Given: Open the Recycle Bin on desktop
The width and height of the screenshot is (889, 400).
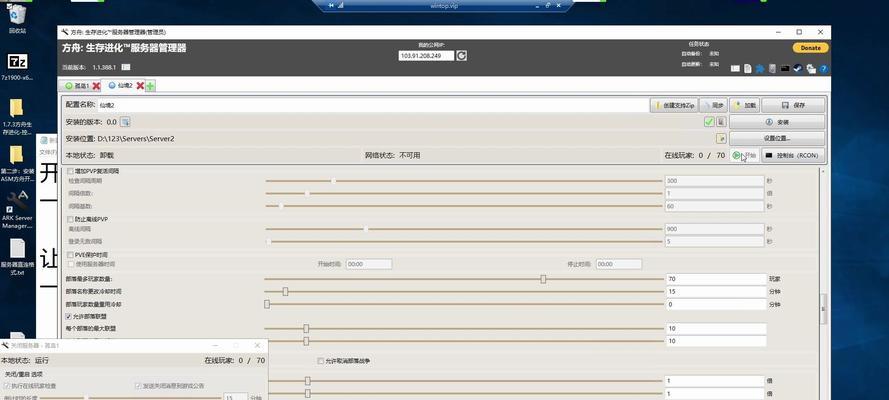Looking at the screenshot, I should tap(18, 17).
